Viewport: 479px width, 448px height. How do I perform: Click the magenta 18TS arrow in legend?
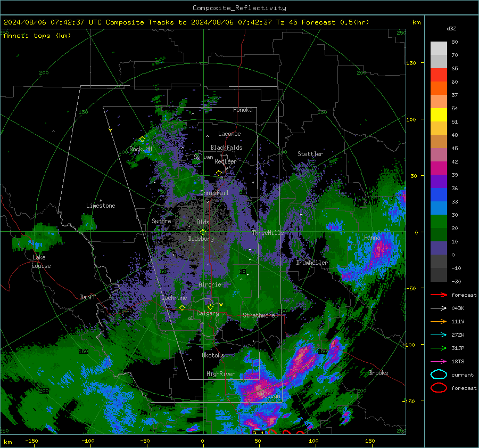pos(439,362)
